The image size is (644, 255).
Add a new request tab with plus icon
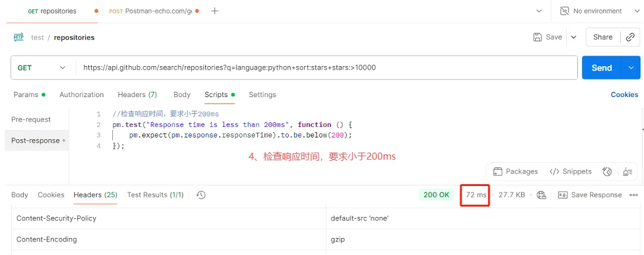(215, 11)
